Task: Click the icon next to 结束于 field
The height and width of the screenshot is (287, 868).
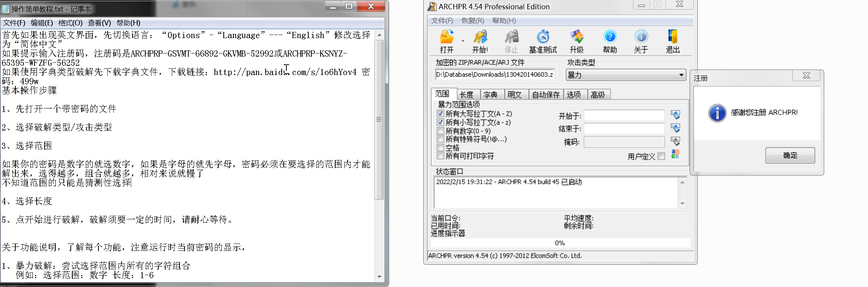Action: click(675, 128)
